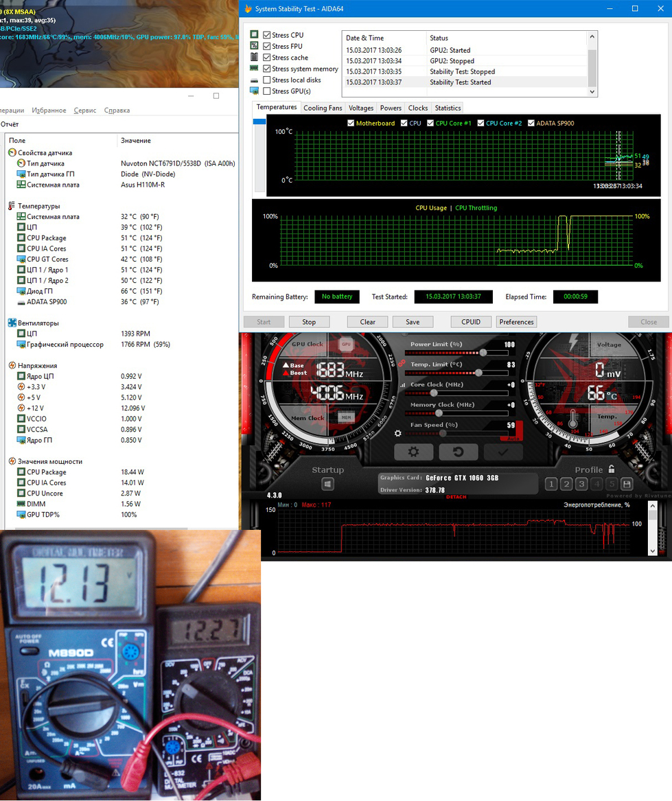
Task: Open the Statistics tab
Action: tap(448, 108)
